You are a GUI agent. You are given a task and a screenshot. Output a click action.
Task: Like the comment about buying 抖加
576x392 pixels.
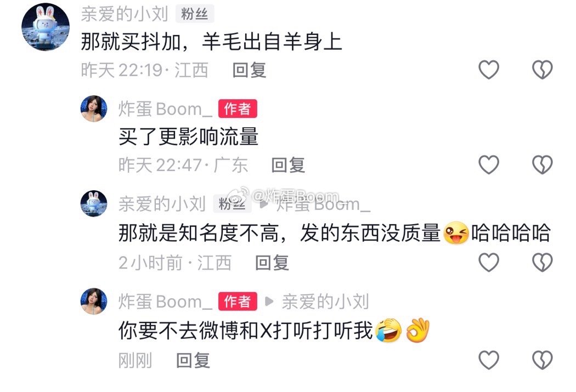pos(489,70)
